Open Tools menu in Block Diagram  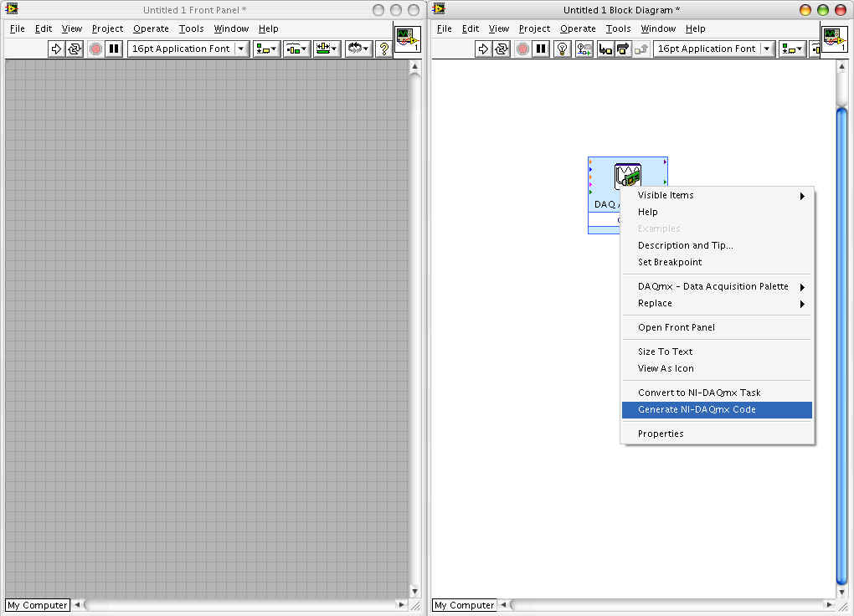click(618, 28)
